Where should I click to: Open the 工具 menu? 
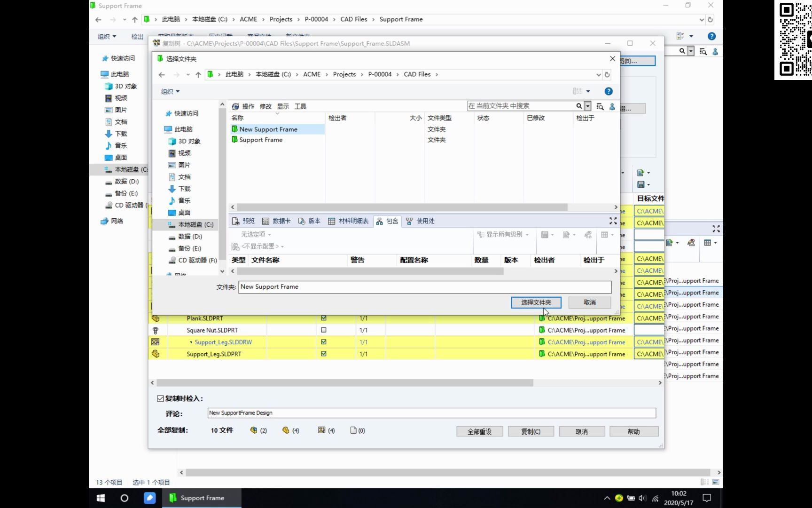tap(300, 106)
